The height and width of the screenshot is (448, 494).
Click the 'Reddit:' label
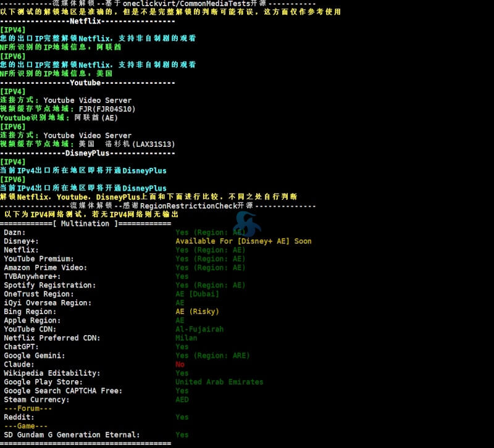click(x=19, y=417)
